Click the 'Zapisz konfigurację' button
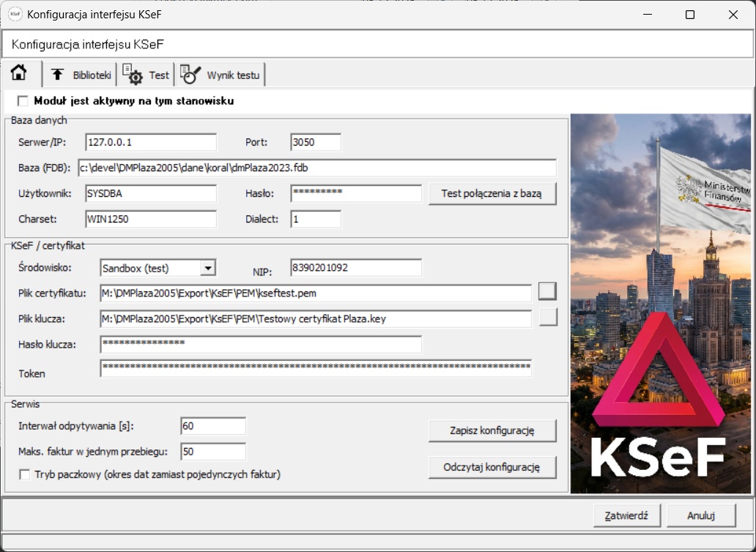The height and width of the screenshot is (552, 756). point(492,430)
